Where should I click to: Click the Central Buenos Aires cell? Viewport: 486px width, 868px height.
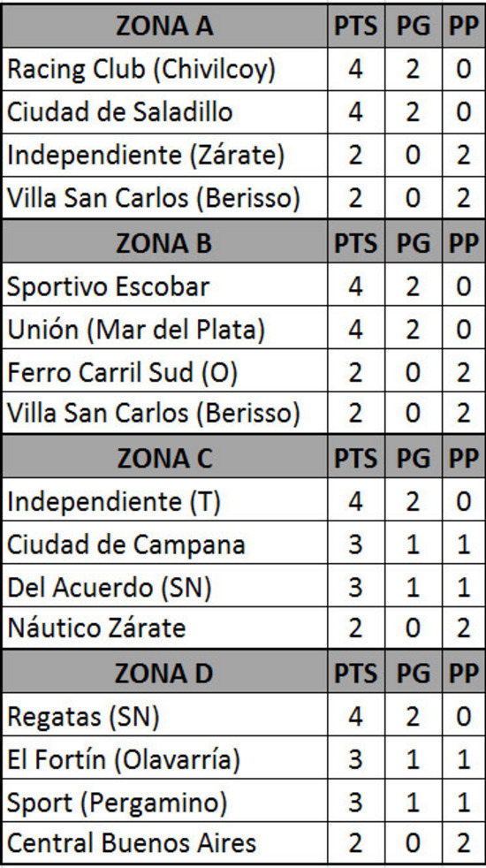pos(164,842)
